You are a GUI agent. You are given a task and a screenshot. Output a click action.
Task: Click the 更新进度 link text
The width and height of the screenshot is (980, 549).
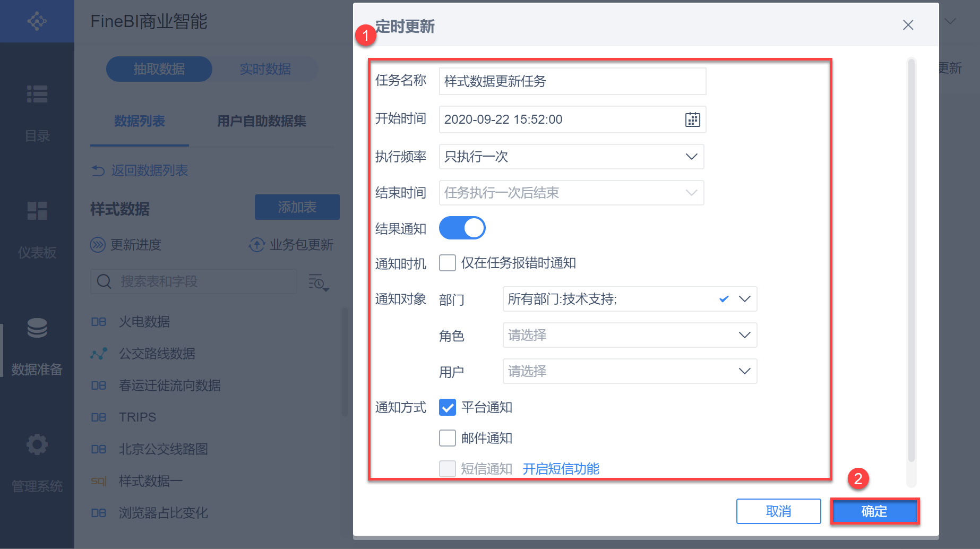136,245
